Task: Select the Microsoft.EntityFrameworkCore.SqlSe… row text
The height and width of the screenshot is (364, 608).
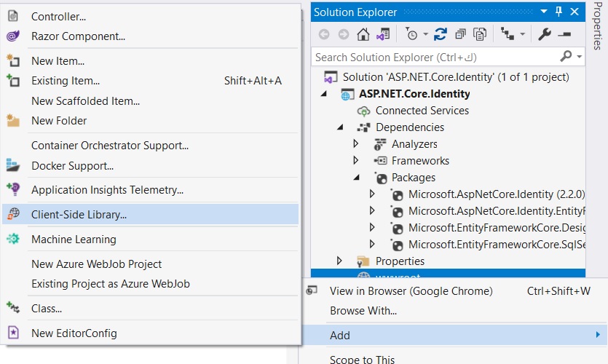Action: click(x=497, y=245)
